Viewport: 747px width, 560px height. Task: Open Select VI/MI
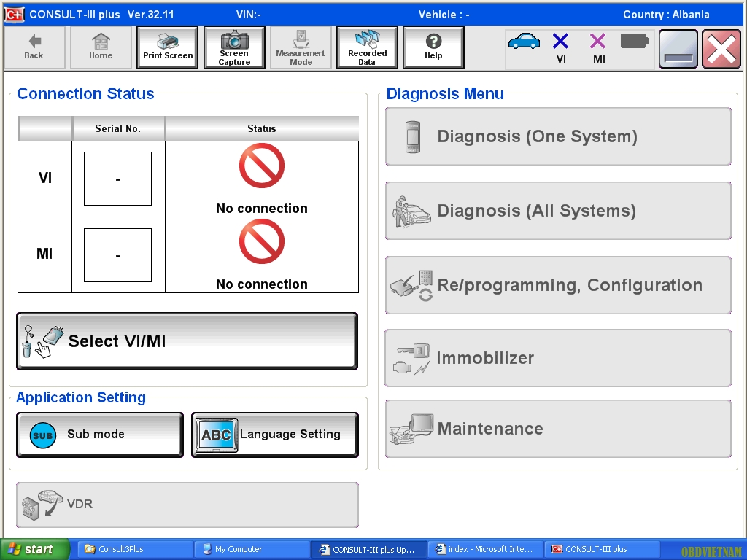pos(187,341)
